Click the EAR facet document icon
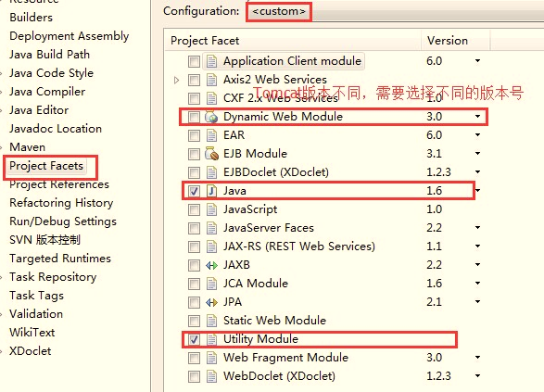The height and width of the screenshot is (392, 544). (x=211, y=135)
